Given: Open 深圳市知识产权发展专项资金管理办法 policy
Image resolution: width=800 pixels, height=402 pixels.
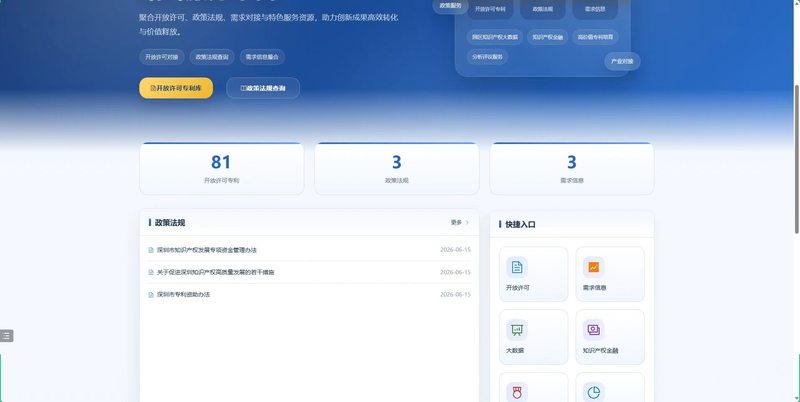Looking at the screenshot, I should point(207,250).
